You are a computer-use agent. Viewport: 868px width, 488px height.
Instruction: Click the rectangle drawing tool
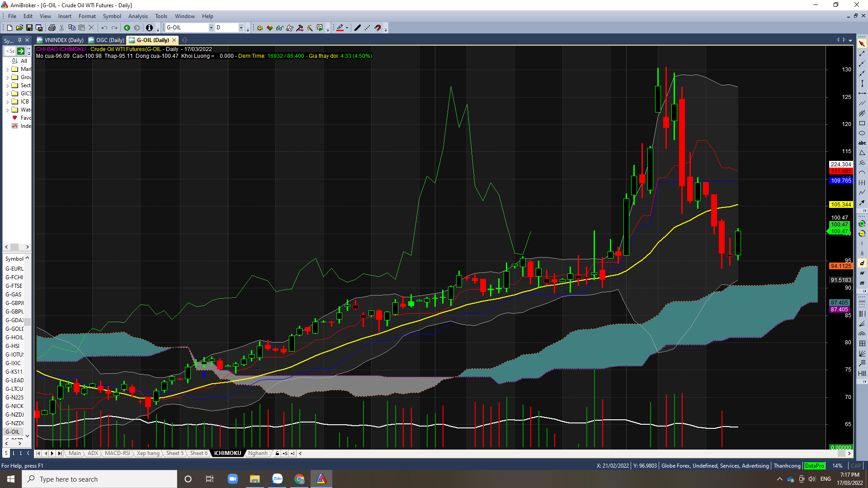point(862,123)
